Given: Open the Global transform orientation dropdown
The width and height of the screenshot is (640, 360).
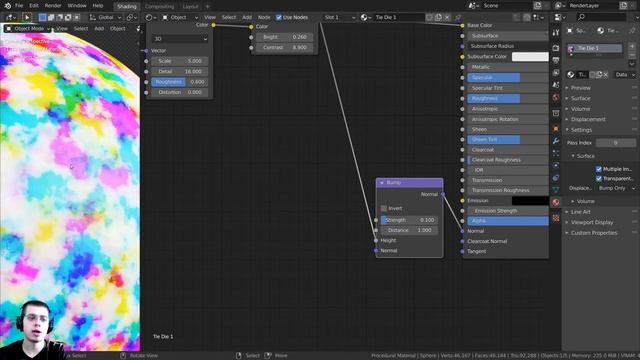Looking at the screenshot, I should point(105,18).
